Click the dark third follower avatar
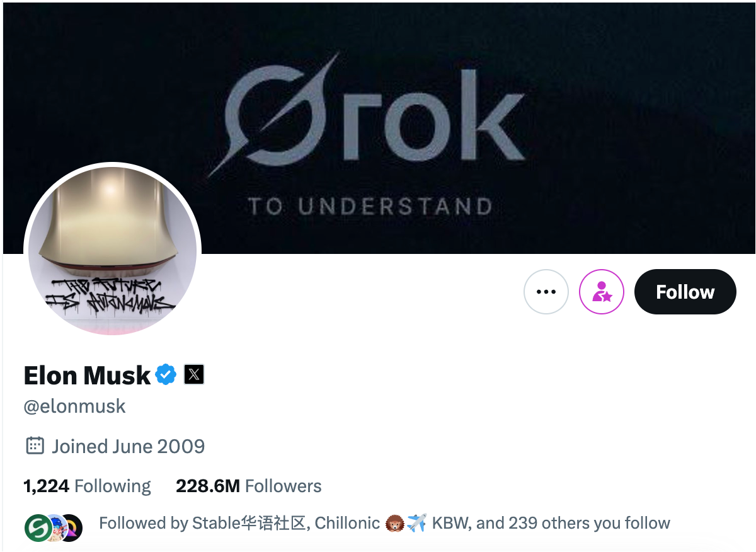The height and width of the screenshot is (552, 756). pyautogui.click(x=71, y=527)
